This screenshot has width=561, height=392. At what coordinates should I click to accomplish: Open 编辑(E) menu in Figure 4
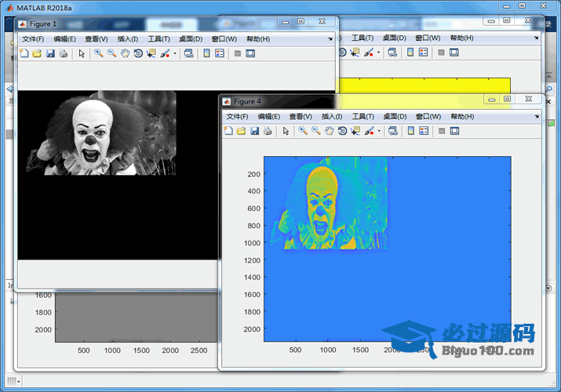(x=268, y=117)
